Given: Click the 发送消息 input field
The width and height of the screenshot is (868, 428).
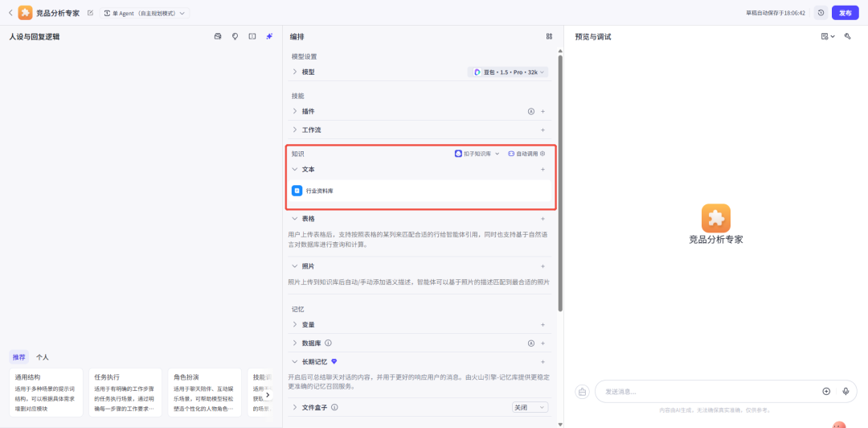Looking at the screenshot, I should click(710, 392).
